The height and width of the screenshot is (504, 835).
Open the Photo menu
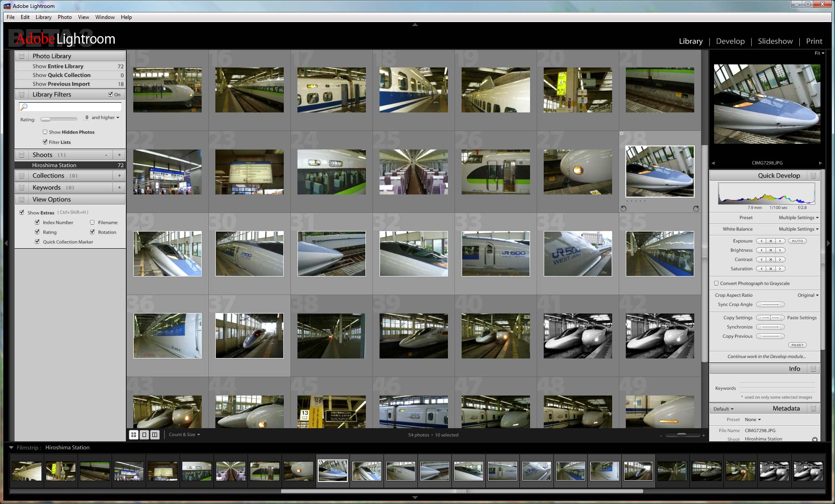coord(64,17)
